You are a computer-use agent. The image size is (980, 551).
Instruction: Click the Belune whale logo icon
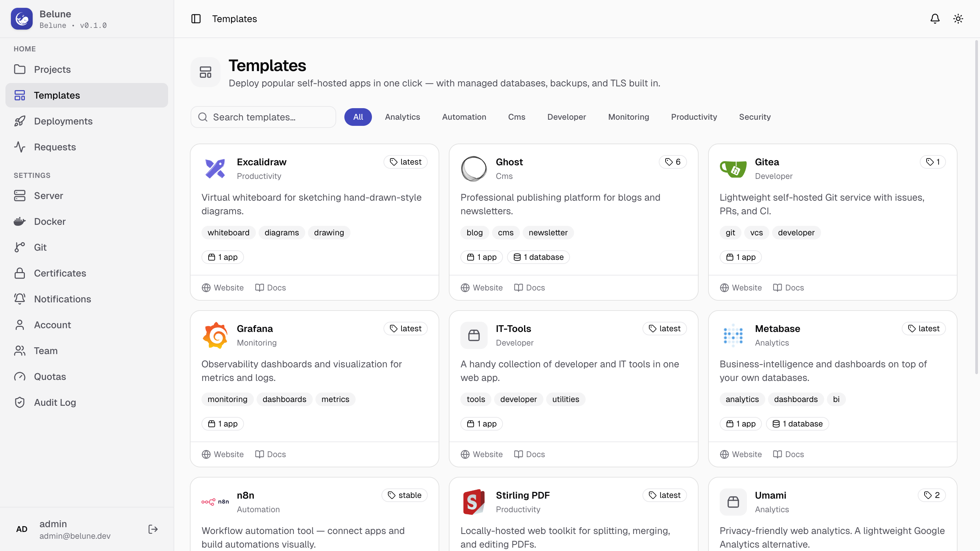(x=22, y=19)
